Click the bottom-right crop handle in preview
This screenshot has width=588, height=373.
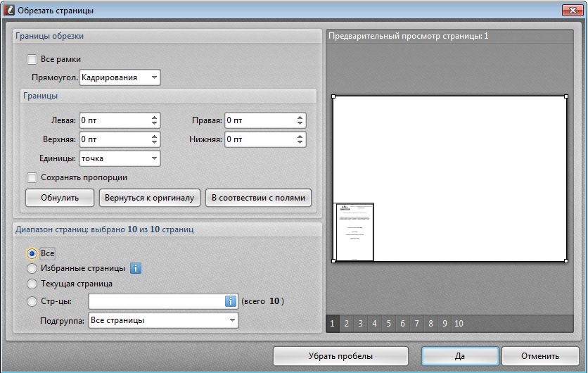[x=566, y=261]
